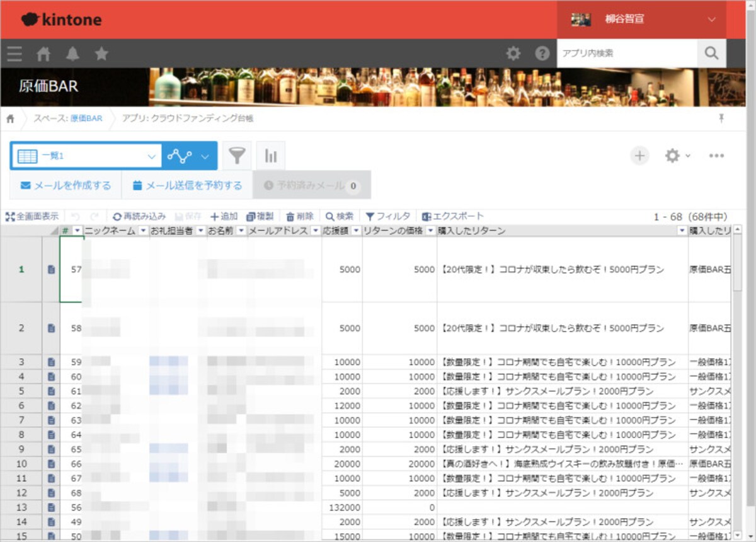The height and width of the screenshot is (542, 756).
Task: Open the アプリ: クラウドファンディング台帳 breadcrumb
Action: tap(188, 118)
